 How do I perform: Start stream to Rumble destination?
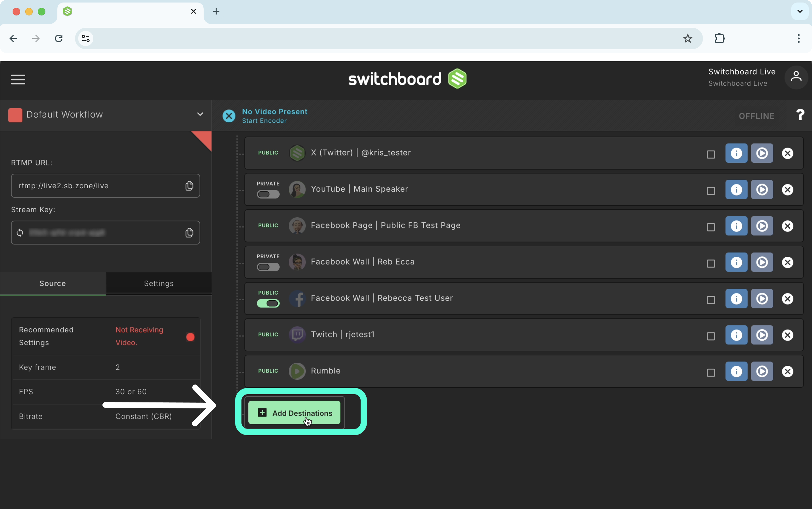tap(762, 371)
